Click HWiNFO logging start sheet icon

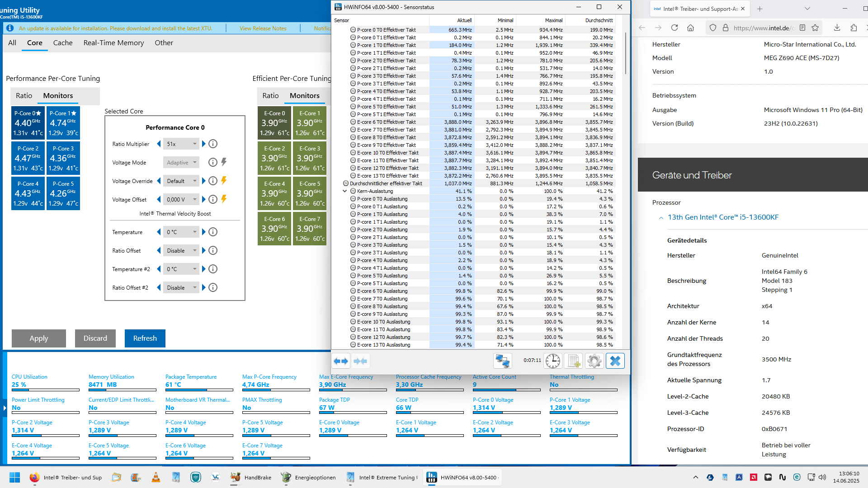(574, 361)
